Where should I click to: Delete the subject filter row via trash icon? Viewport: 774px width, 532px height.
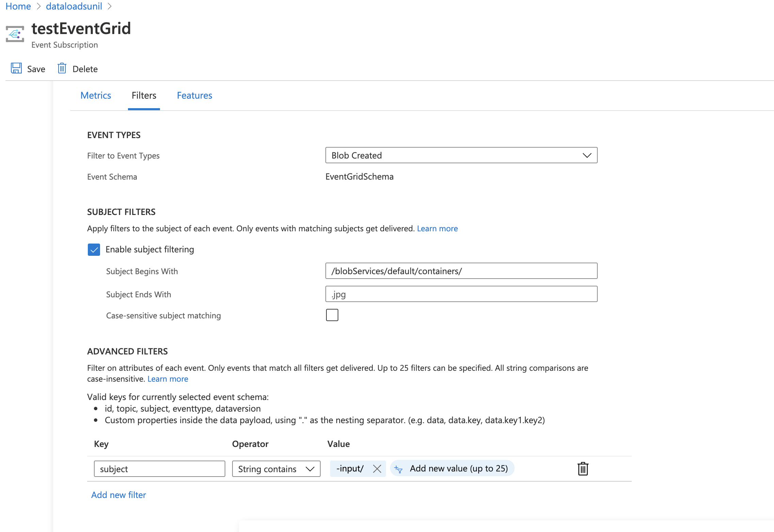pyautogui.click(x=583, y=469)
